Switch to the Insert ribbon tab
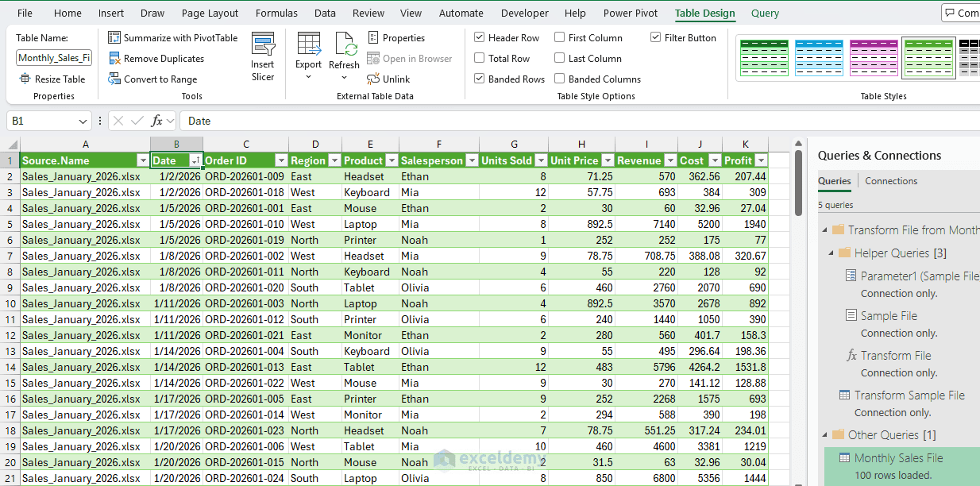Image resolution: width=980 pixels, height=486 pixels. click(x=111, y=13)
